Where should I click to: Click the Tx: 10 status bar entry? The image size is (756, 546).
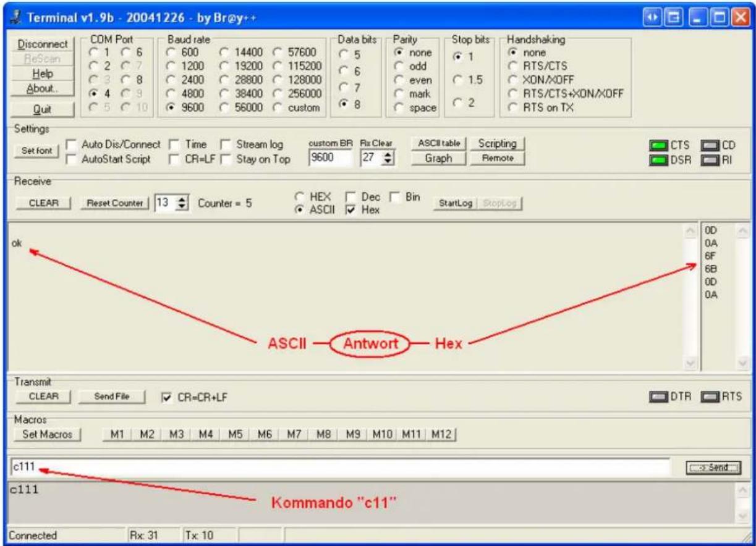pos(198,535)
